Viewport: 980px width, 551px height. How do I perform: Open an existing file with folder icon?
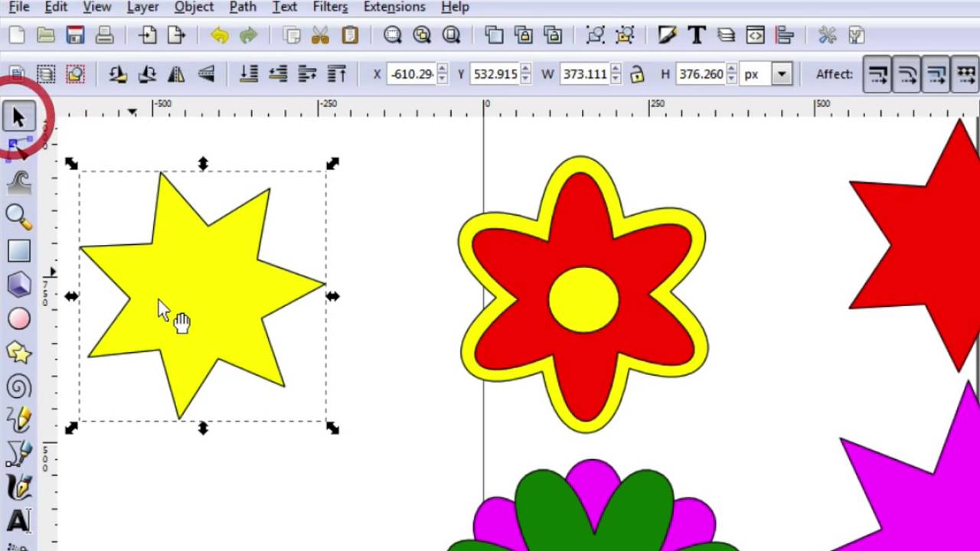pyautogui.click(x=46, y=35)
